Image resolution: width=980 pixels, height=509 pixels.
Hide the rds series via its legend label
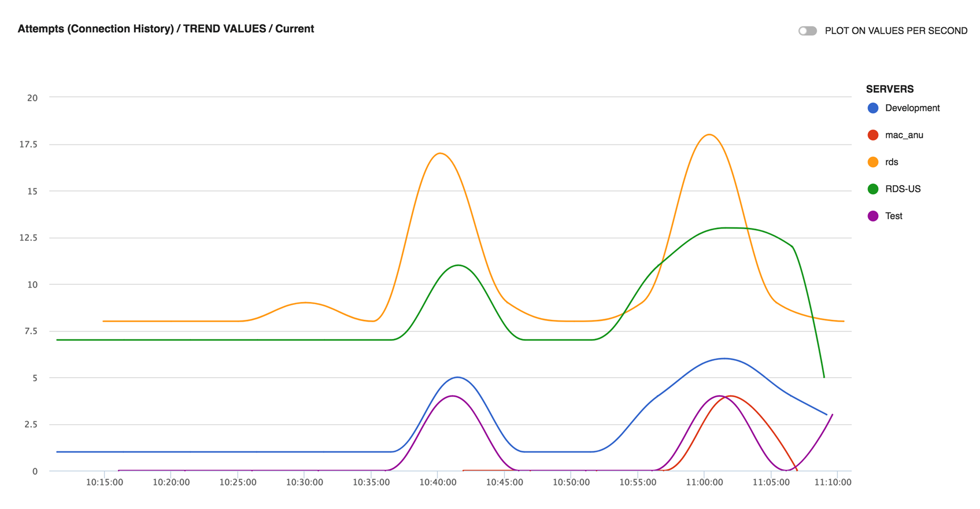pyautogui.click(x=892, y=163)
